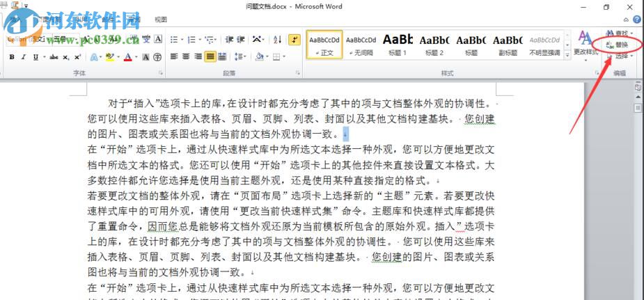This screenshot has height=300, width=644.
Task: Toggle justified alignment
Action: pos(210,56)
